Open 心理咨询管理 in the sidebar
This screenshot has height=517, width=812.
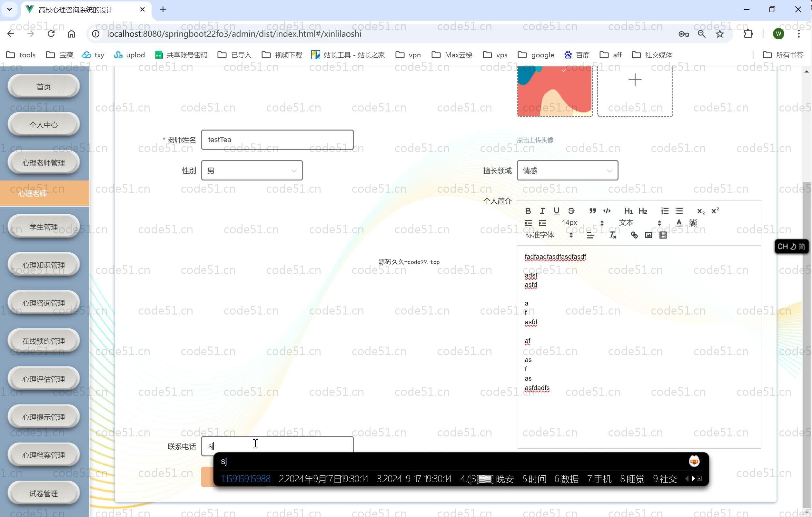[44, 303]
